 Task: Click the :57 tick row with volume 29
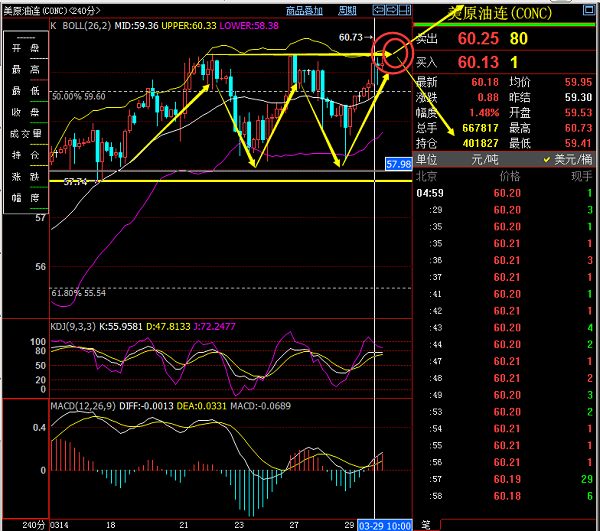click(x=504, y=479)
